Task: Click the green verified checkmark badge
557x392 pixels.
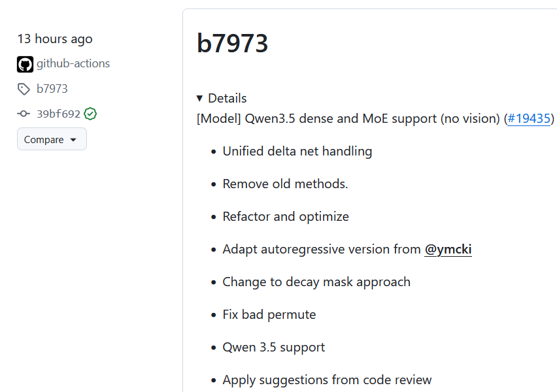Action: point(90,114)
